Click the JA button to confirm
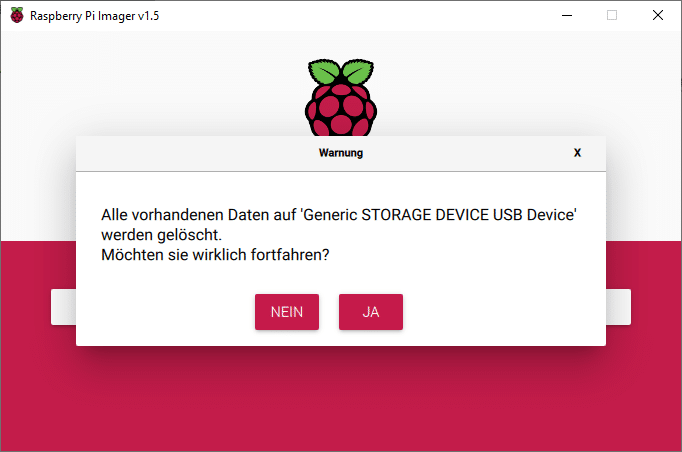This screenshot has width=682, height=452. pos(370,312)
